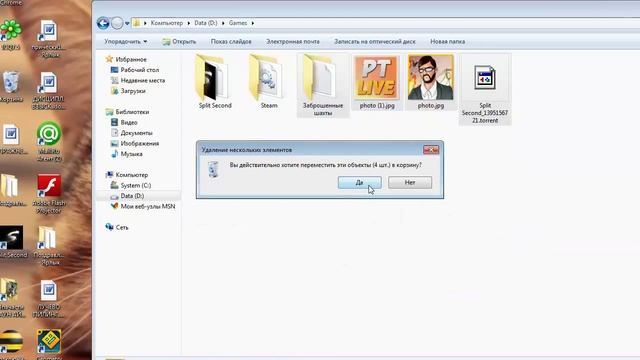This screenshot has width=640, height=360.
Task: Open Недавние места in navigation pane
Action: point(138,80)
